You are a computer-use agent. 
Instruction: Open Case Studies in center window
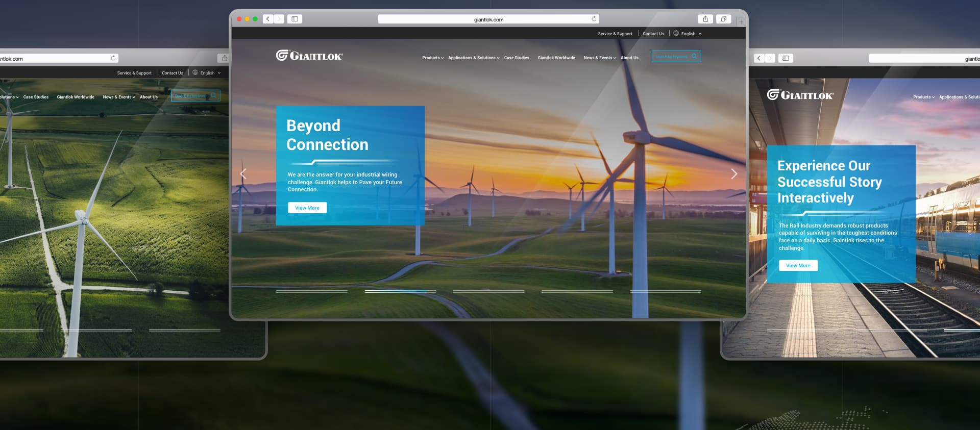pos(517,58)
